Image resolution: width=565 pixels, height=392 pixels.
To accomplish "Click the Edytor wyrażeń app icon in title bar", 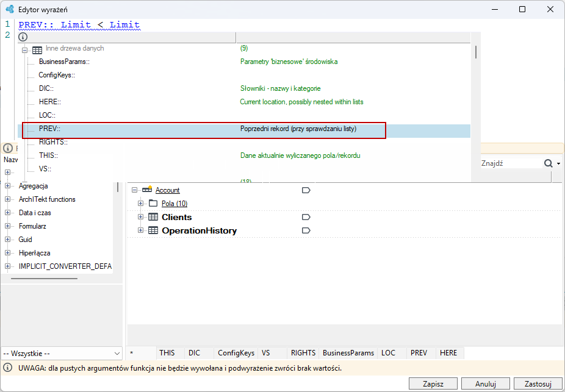I will coord(10,9).
